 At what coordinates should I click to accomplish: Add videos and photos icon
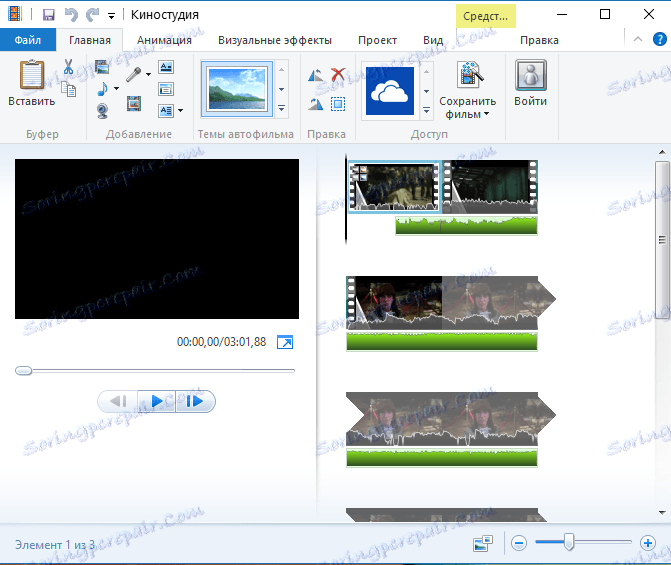tap(102, 67)
